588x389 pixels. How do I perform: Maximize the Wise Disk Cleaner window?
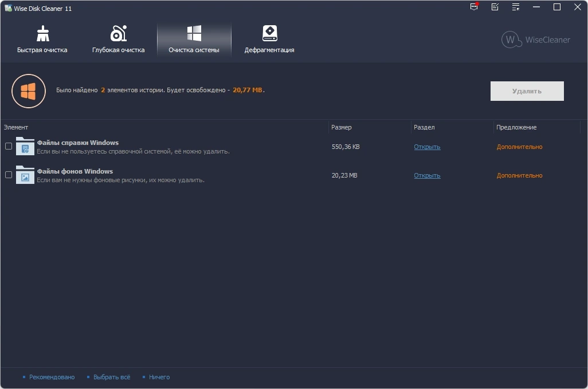pos(557,7)
